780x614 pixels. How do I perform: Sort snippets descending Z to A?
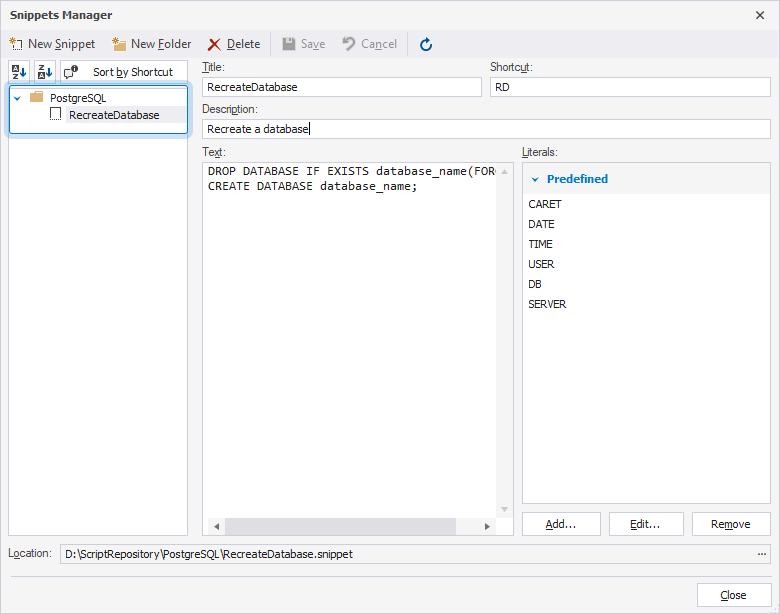pos(45,72)
